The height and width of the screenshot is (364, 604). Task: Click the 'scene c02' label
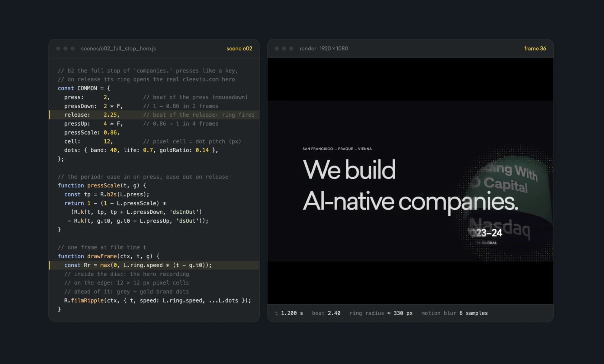pyautogui.click(x=239, y=49)
